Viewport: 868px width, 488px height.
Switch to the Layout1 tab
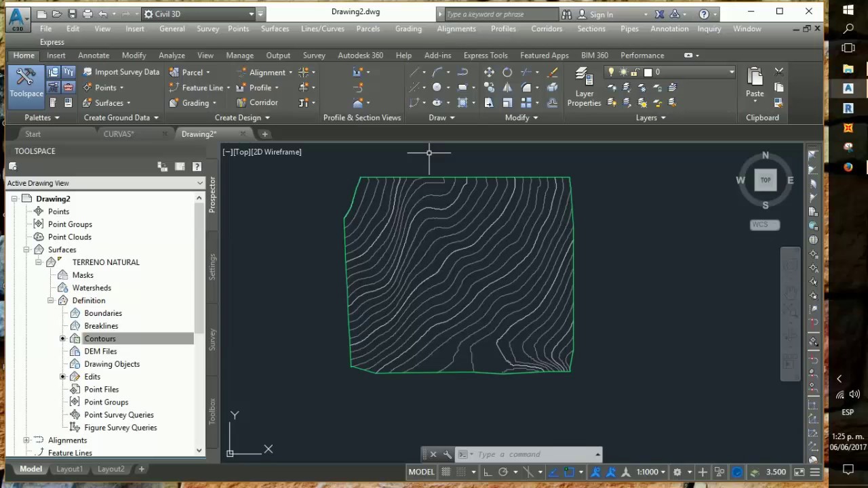tap(69, 469)
